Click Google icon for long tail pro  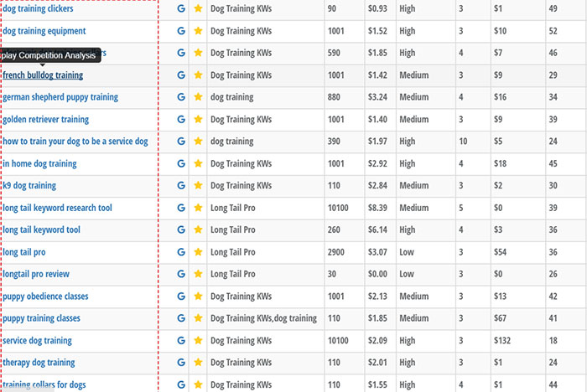coord(181,252)
